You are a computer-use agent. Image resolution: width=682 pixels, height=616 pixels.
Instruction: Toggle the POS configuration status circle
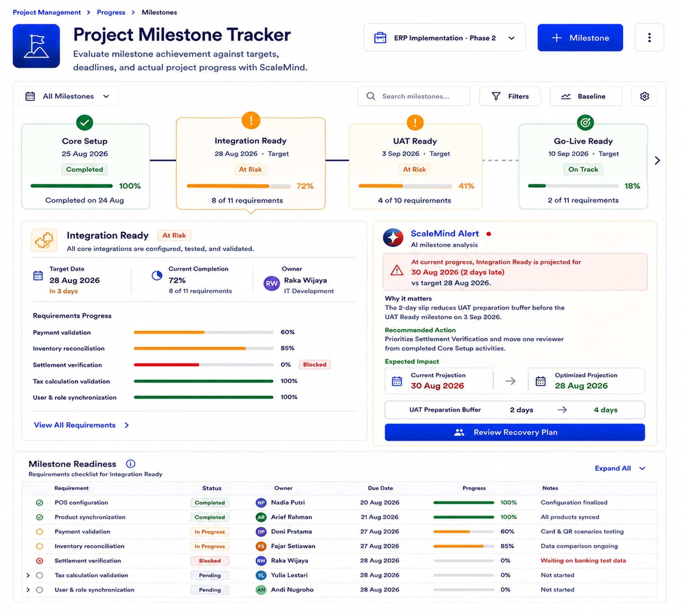40,503
